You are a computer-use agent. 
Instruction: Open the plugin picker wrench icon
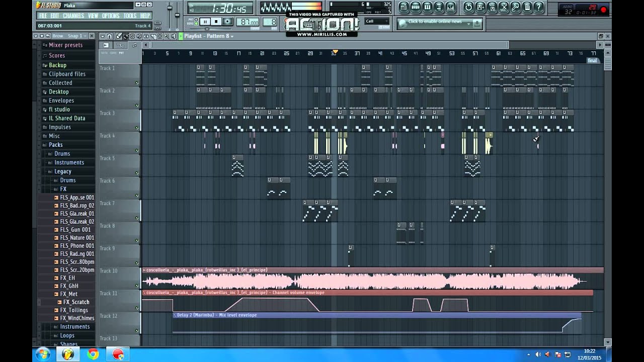515,7
